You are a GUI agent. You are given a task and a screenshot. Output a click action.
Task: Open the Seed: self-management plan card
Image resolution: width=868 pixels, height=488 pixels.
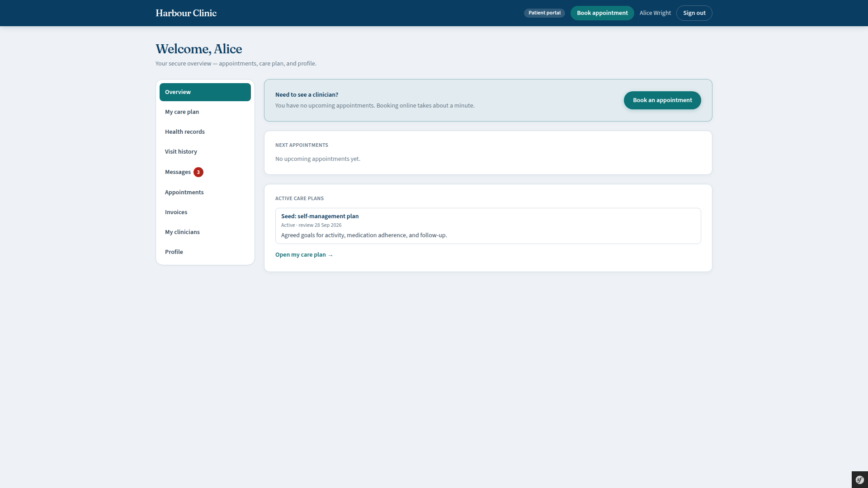[488, 226]
